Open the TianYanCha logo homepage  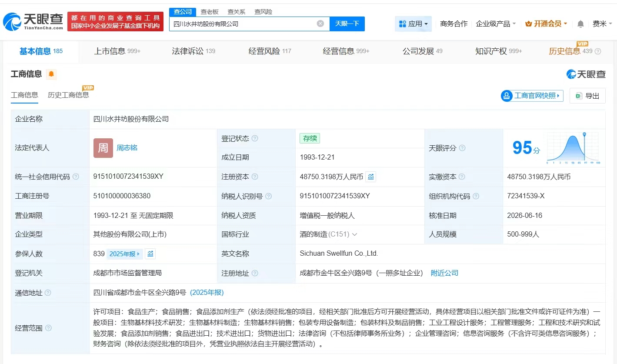(33, 21)
